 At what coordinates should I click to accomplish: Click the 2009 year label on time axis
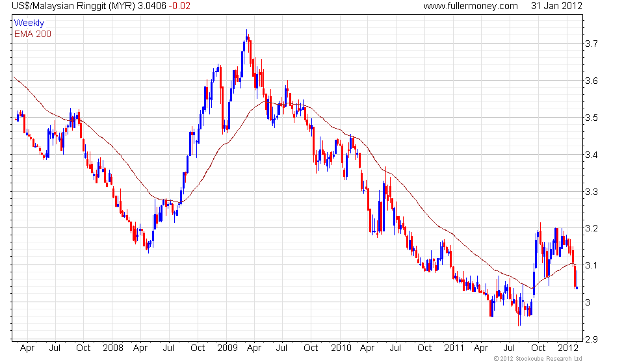click(x=227, y=348)
